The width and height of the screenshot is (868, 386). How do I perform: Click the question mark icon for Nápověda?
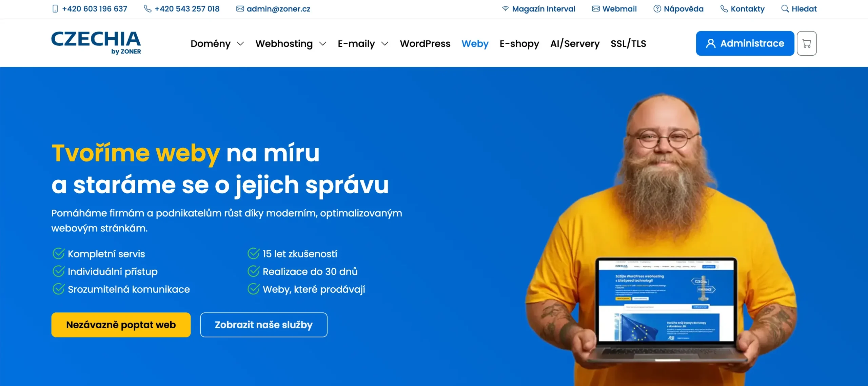point(657,9)
